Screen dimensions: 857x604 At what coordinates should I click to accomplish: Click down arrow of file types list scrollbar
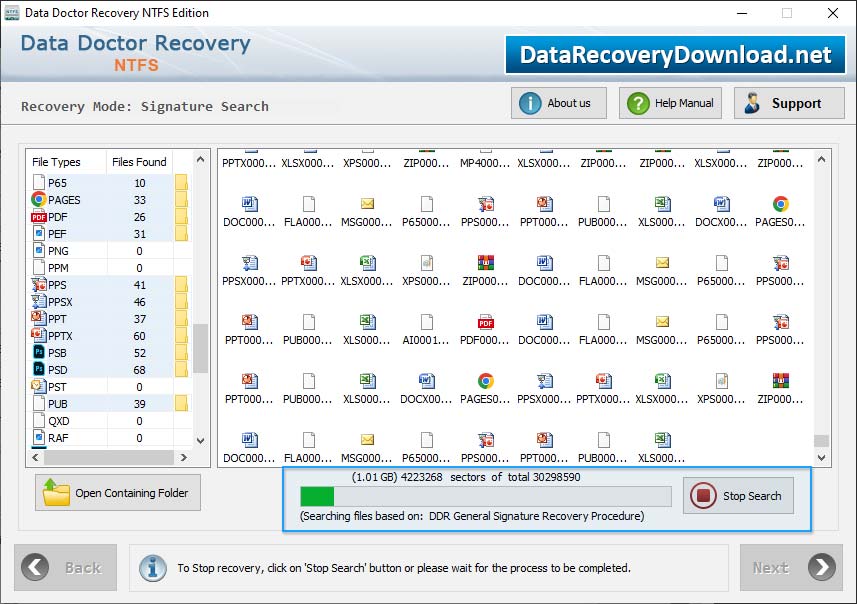201,441
